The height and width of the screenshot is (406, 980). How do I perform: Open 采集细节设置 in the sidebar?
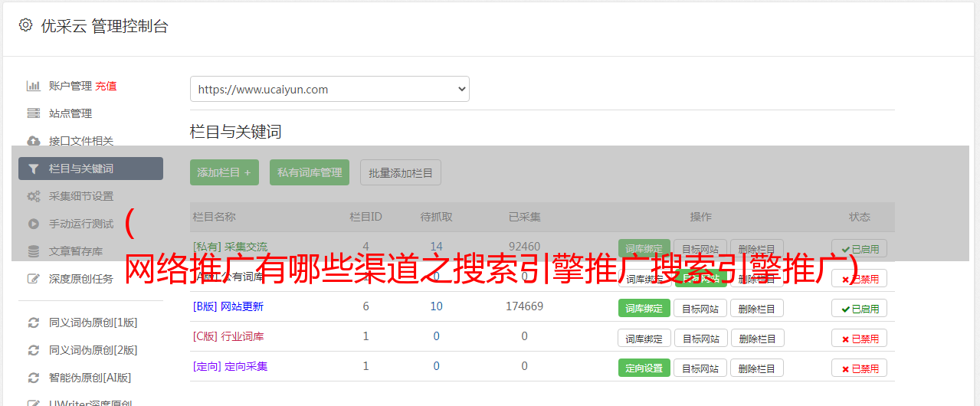click(x=81, y=196)
